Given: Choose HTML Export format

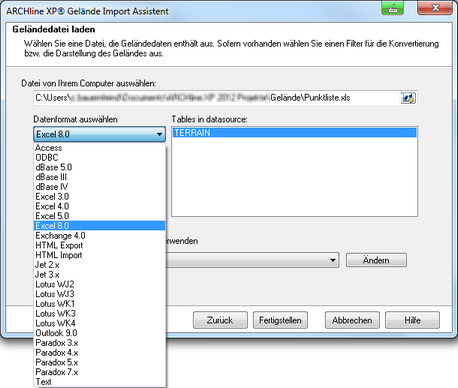Looking at the screenshot, I should pyautogui.click(x=100, y=245).
